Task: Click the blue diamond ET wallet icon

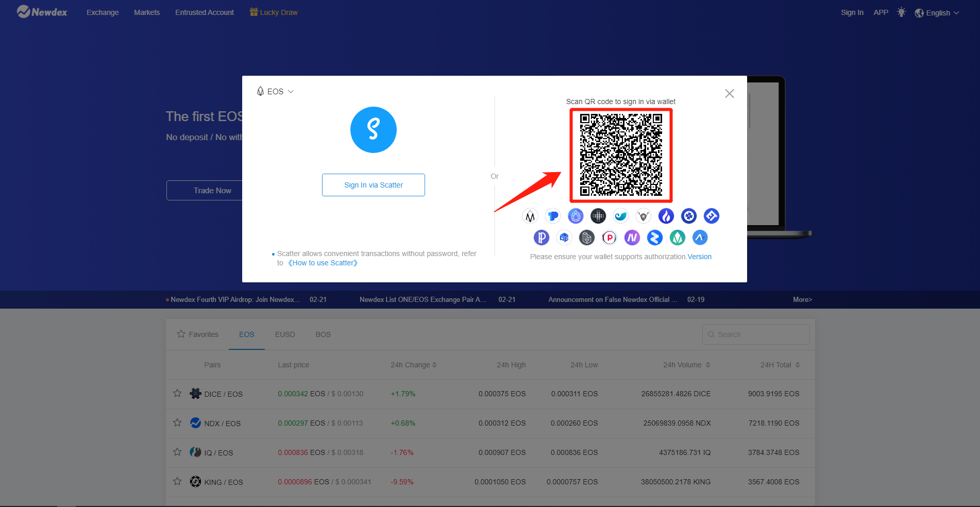Action: [x=712, y=216]
